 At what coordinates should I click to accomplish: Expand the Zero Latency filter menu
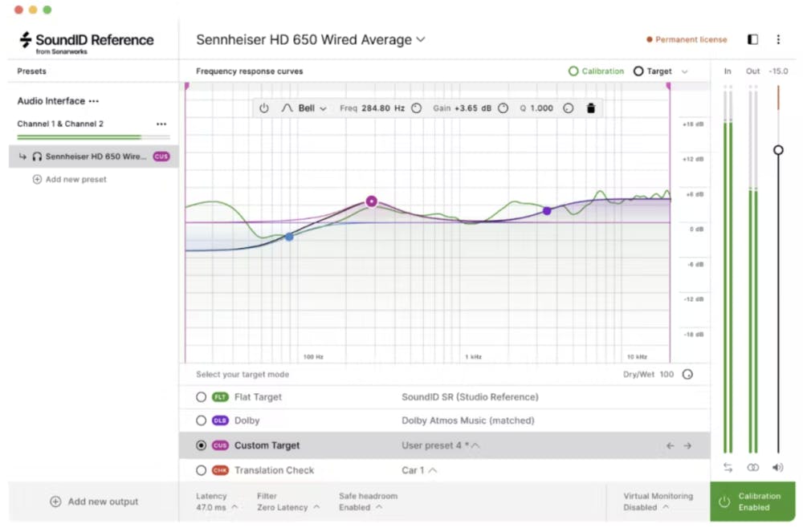[287, 507]
